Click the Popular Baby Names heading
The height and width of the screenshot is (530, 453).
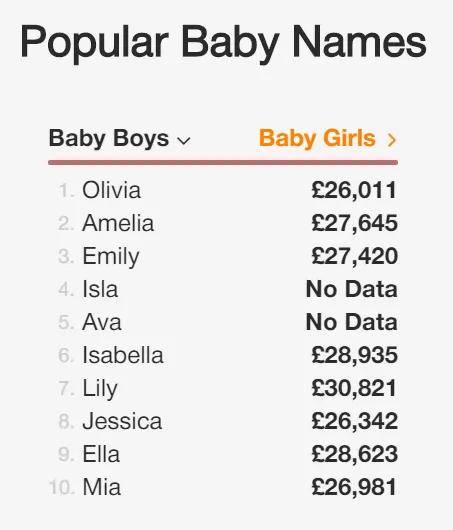pyautogui.click(x=223, y=44)
